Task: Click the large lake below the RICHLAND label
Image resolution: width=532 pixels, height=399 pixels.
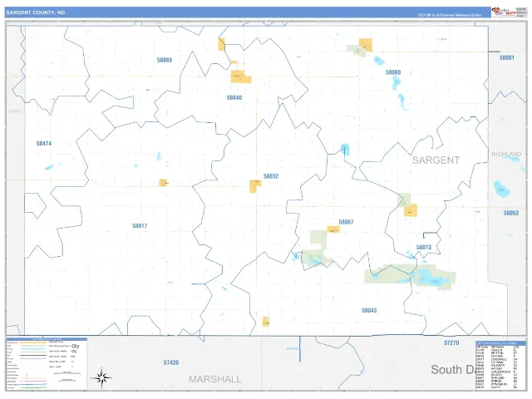Action: pos(501,189)
